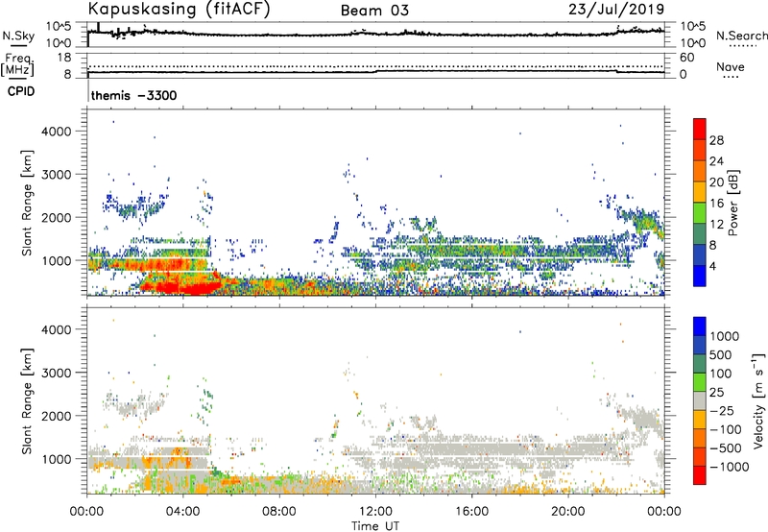The image size is (768, 532).
Task: Click the "16" label on Power colorbar
Action: point(716,204)
